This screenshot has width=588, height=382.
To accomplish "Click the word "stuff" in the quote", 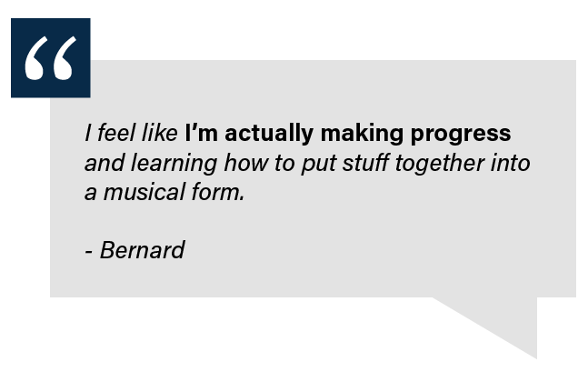I will pyautogui.click(x=365, y=163).
